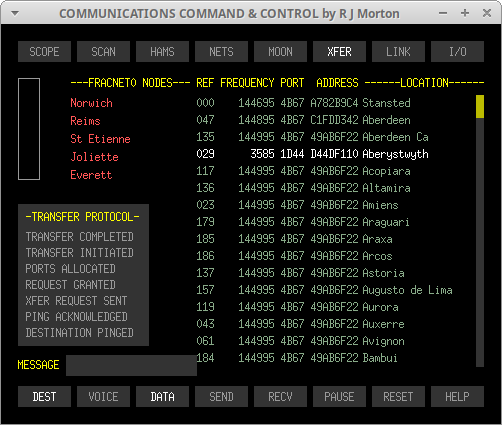Click the DEST button
This screenshot has width=502, height=425.
(44, 397)
